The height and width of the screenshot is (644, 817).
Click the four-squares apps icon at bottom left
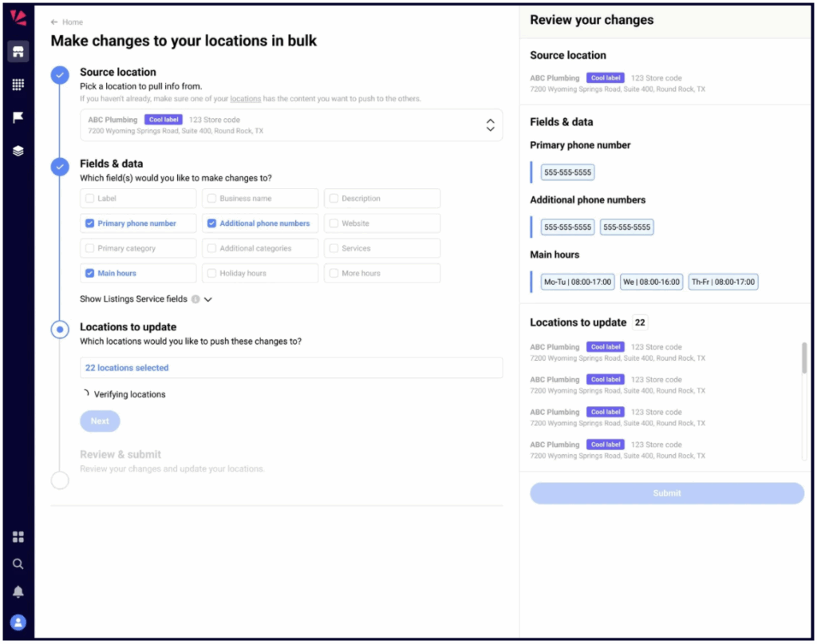18,537
